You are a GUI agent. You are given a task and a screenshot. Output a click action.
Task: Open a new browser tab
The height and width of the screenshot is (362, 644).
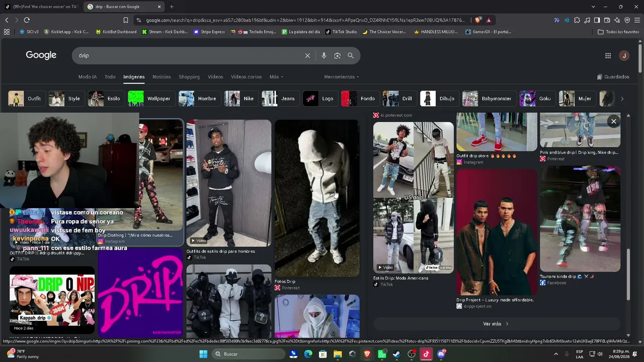pos(172,7)
